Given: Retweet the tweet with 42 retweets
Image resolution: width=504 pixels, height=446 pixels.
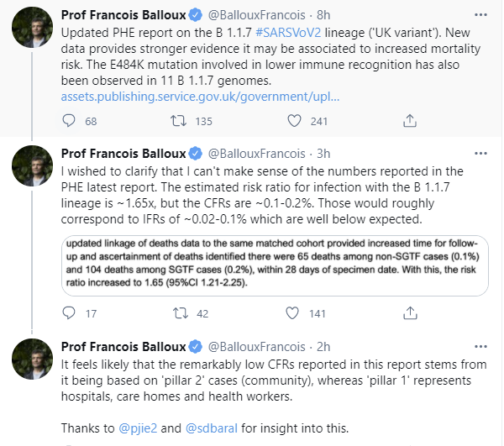Looking at the screenshot, I should tap(178, 313).
